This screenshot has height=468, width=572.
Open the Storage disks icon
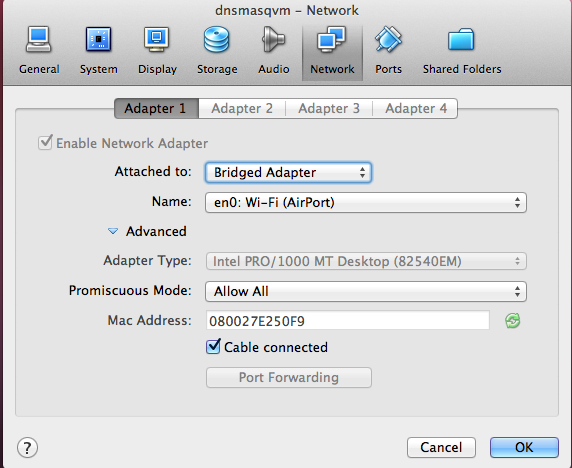[217, 39]
